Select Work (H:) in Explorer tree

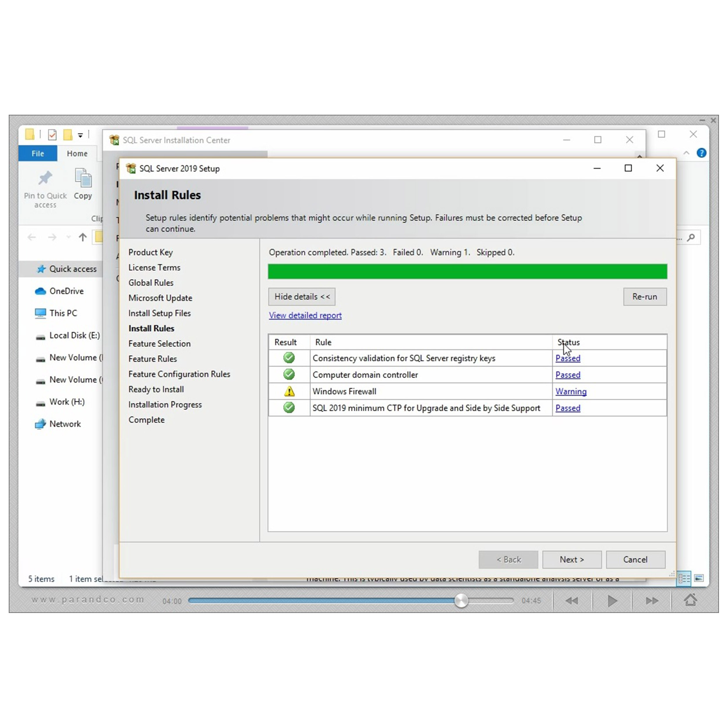click(60, 402)
